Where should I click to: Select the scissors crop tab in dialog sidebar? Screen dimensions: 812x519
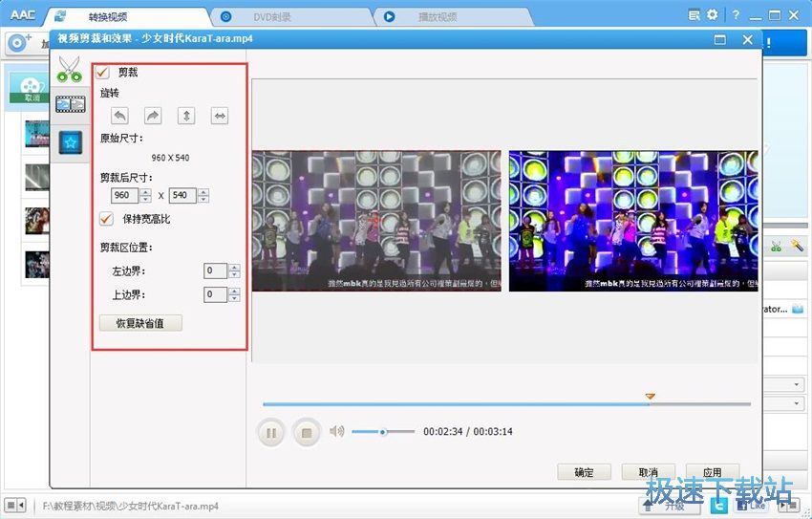pyautogui.click(x=70, y=69)
